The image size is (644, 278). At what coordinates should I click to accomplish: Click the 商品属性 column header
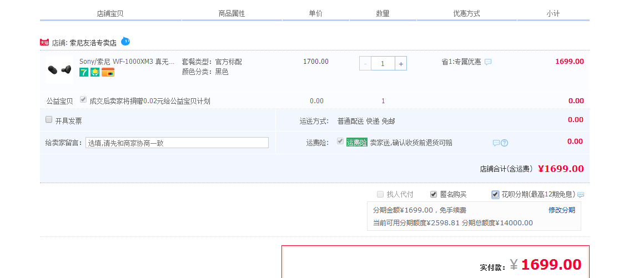pyautogui.click(x=232, y=13)
